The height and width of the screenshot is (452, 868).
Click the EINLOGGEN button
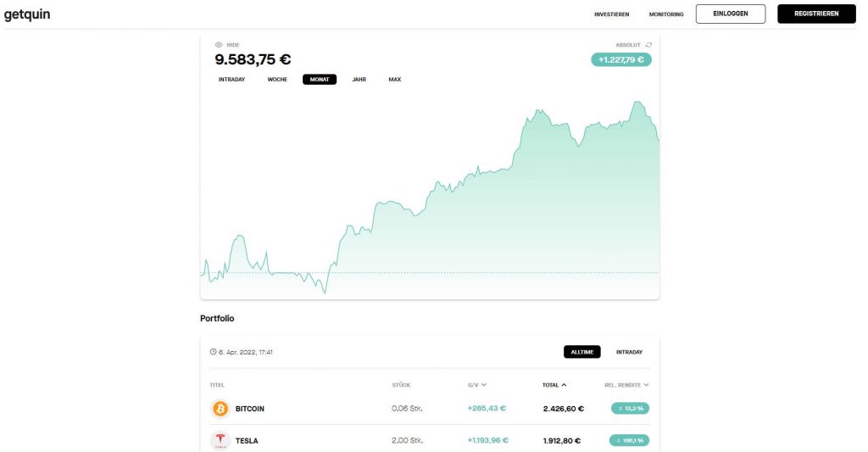[731, 14]
